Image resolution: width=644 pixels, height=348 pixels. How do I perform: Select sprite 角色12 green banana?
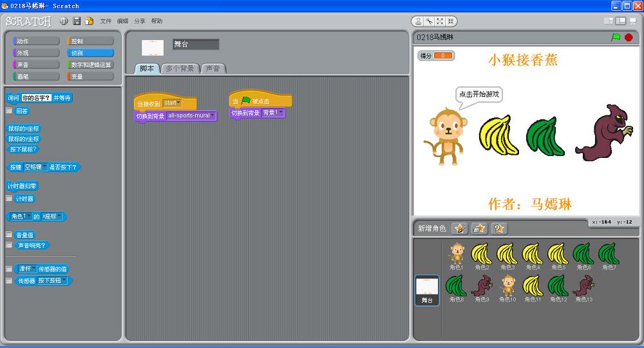point(558,289)
